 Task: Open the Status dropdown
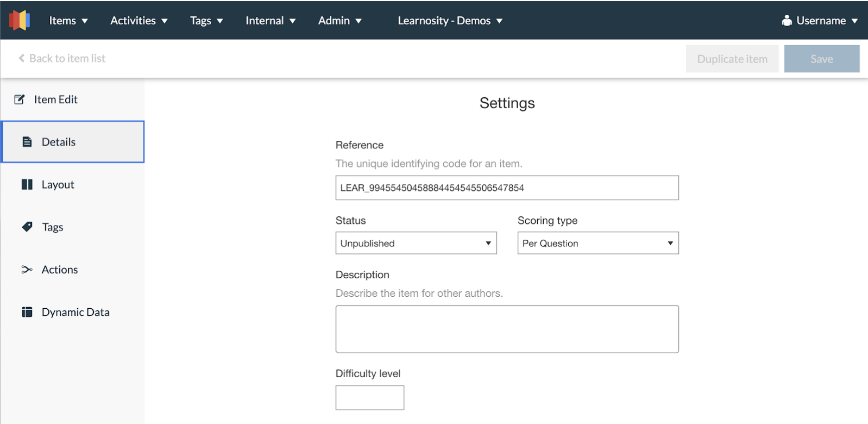416,244
